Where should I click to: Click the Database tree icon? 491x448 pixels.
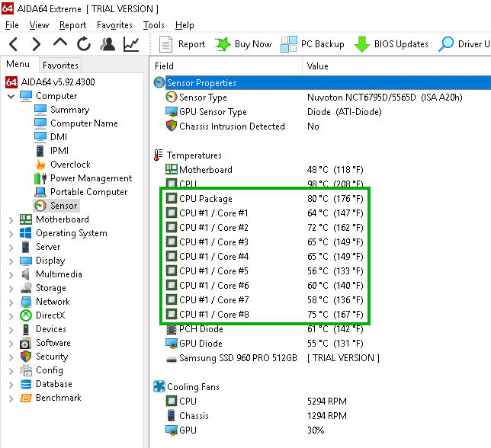coord(26,384)
